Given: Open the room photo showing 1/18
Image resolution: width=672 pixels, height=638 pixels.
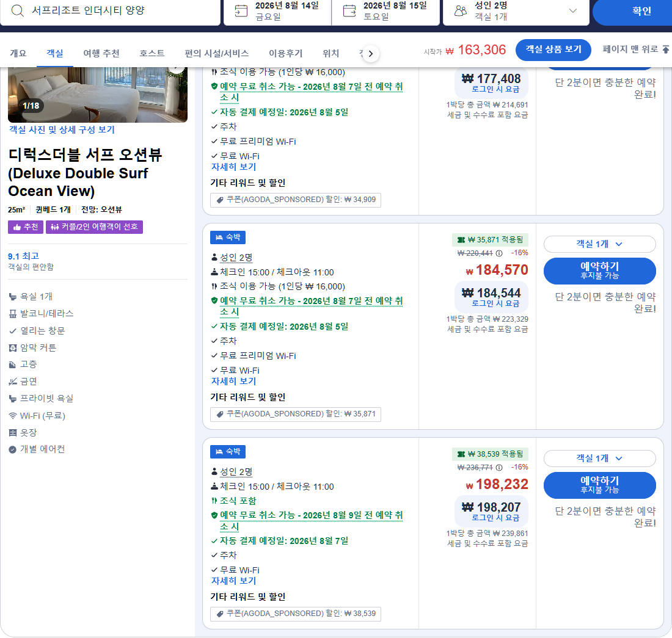Looking at the screenshot, I should click(x=98, y=95).
